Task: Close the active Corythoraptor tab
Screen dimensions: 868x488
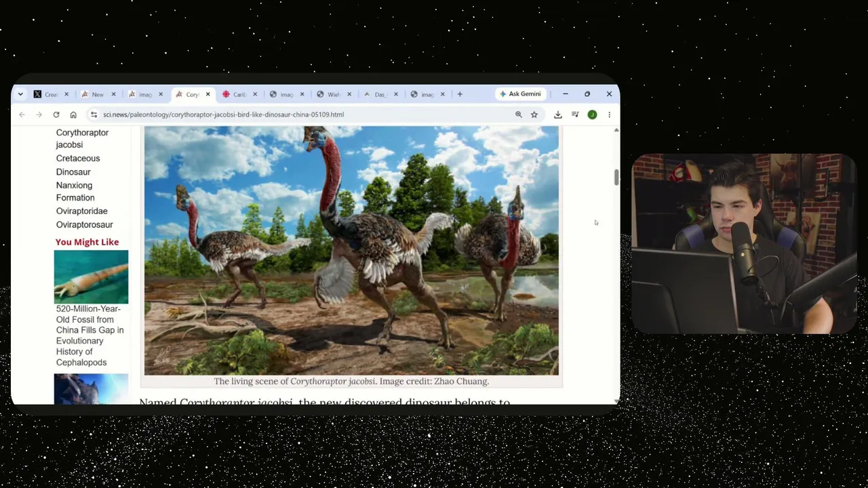Action: 208,94
